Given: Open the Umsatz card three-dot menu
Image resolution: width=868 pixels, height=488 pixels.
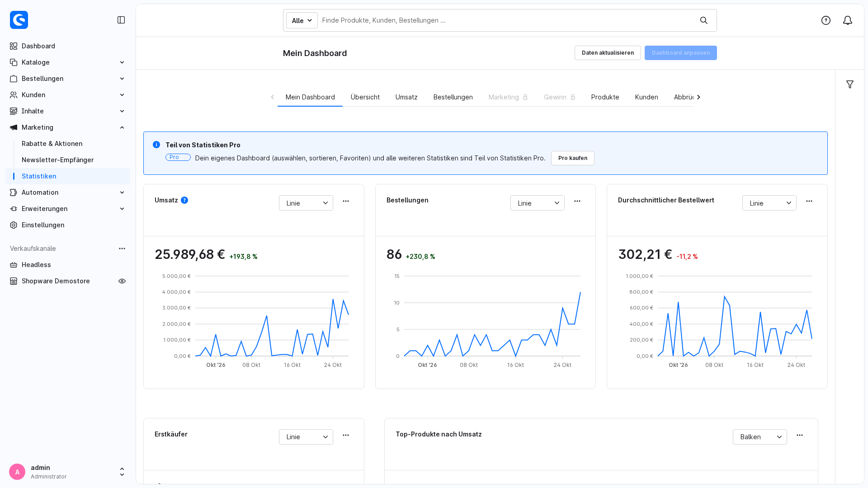Looking at the screenshot, I should tap(346, 201).
